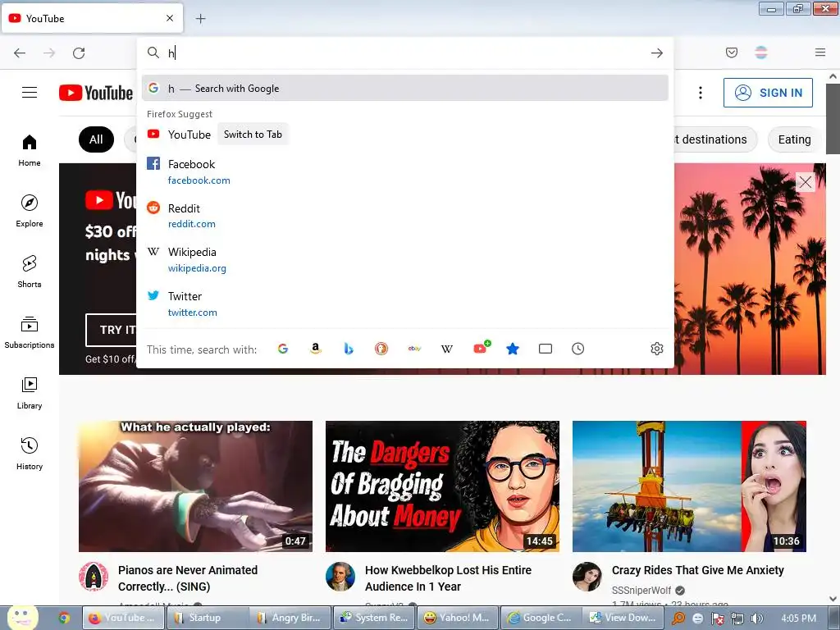Viewport: 840px width, 630px height.
Task: Open Firefox application hamburger menu
Action: click(820, 52)
